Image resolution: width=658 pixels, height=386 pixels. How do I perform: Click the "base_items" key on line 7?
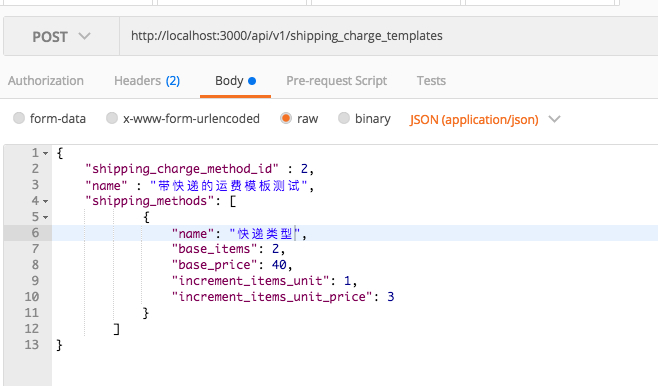[214, 249]
